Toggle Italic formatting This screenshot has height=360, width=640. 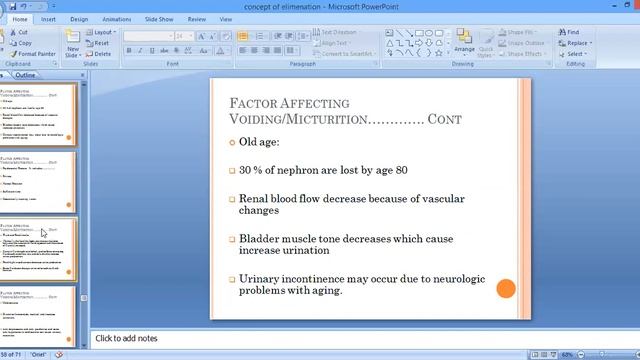(x=140, y=51)
